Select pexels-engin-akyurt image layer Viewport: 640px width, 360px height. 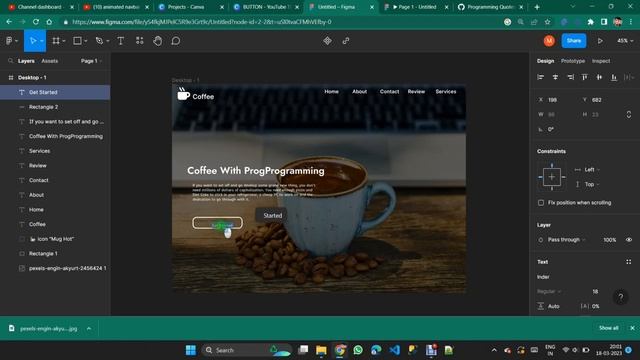point(55,268)
